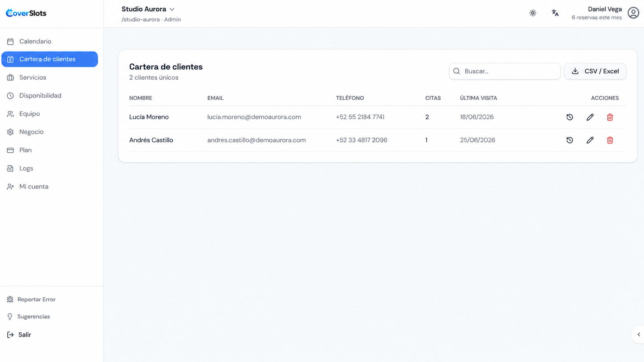Viewport: 644px width, 362px height.
Task: Toggle light/dark theme sun icon
Action: pos(533,13)
